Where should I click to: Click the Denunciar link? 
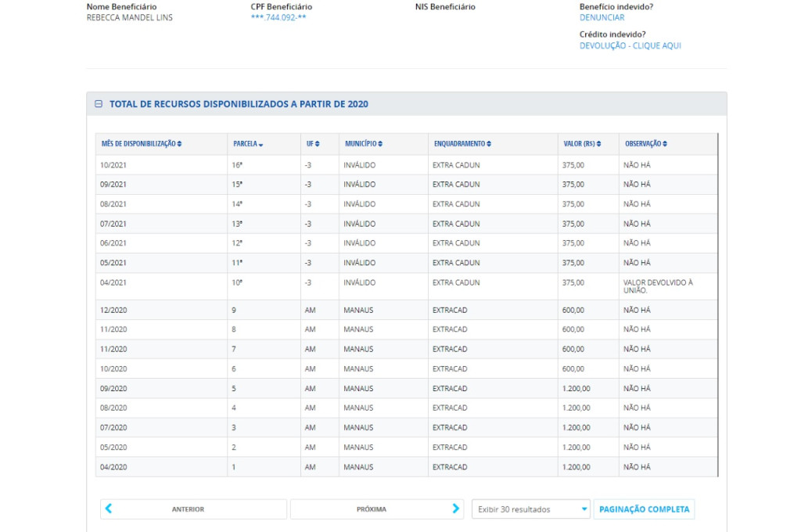(602, 18)
